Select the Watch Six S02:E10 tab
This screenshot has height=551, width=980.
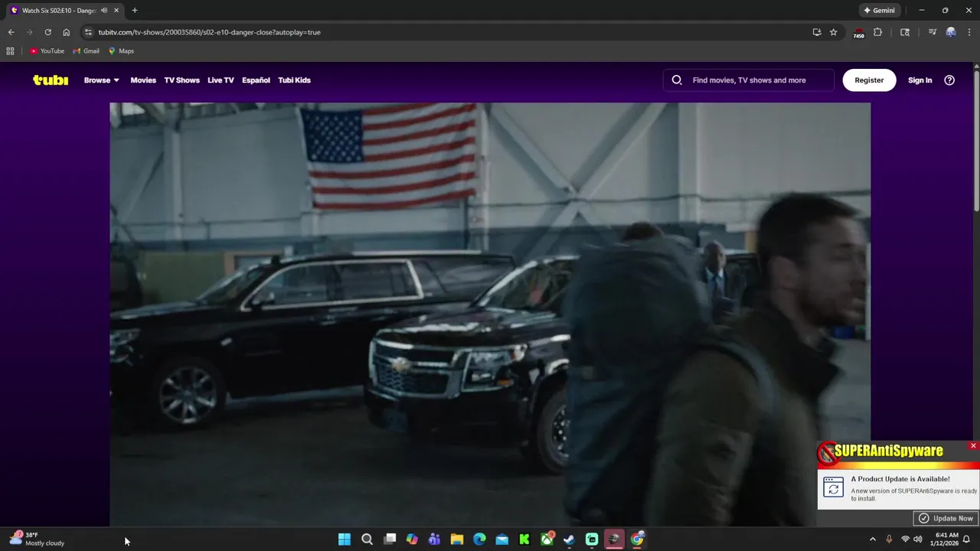[x=64, y=11]
